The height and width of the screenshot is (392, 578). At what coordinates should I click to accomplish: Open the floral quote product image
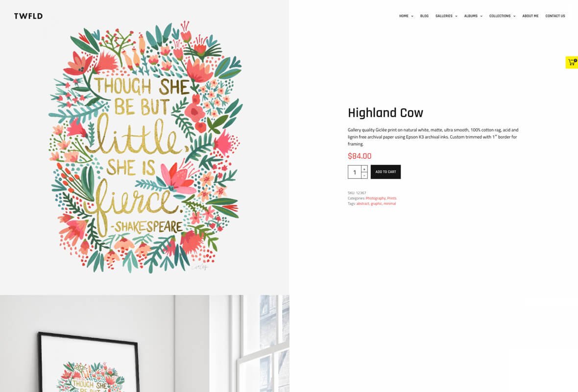[144, 147]
